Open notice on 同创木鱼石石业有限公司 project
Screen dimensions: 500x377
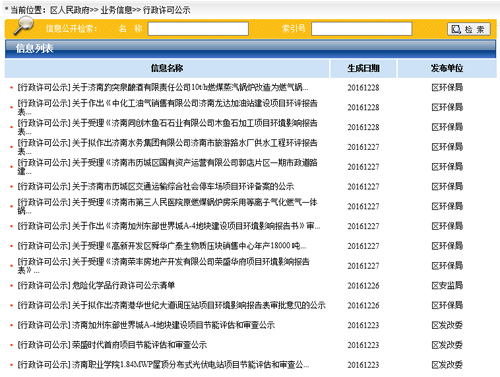click(x=167, y=127)
